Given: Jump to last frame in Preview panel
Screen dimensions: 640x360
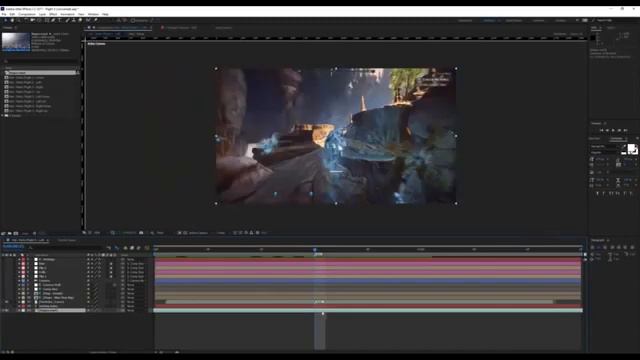Looking at the screenshot, I should (x=625, y=130).
